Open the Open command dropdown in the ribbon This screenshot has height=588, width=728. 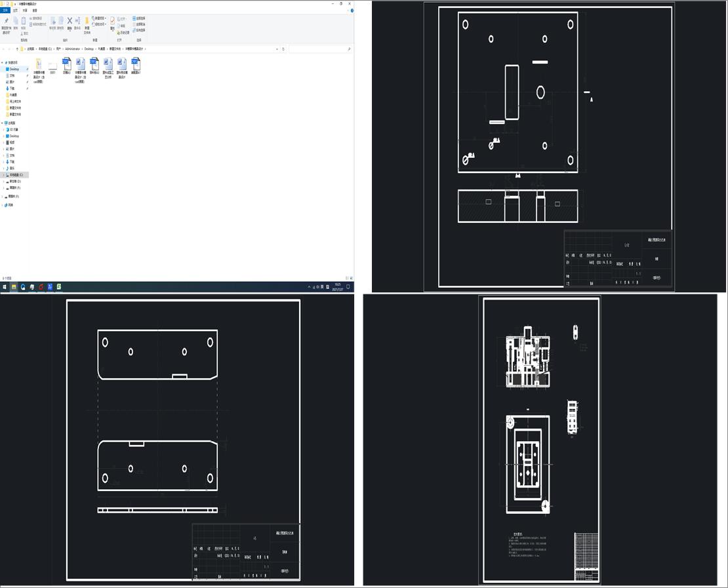[x=123, y=20]
